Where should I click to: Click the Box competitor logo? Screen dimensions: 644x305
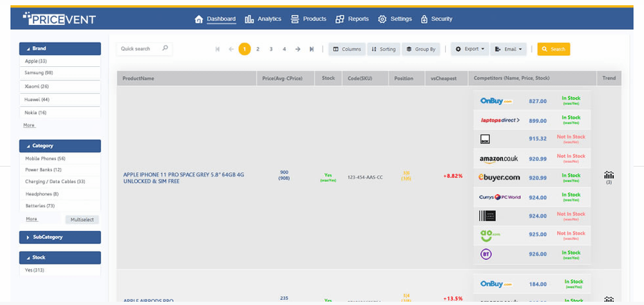click(485, 139)
